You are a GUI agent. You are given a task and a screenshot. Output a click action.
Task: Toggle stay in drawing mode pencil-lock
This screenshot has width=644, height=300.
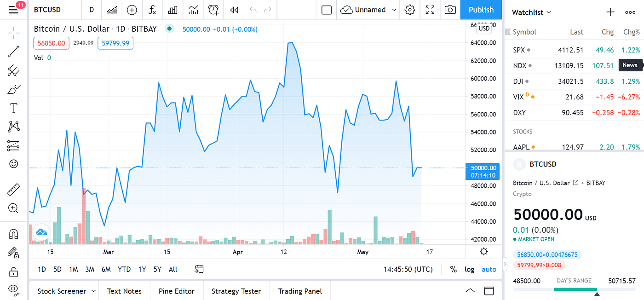pyautogui.click(x=14, y=253)
